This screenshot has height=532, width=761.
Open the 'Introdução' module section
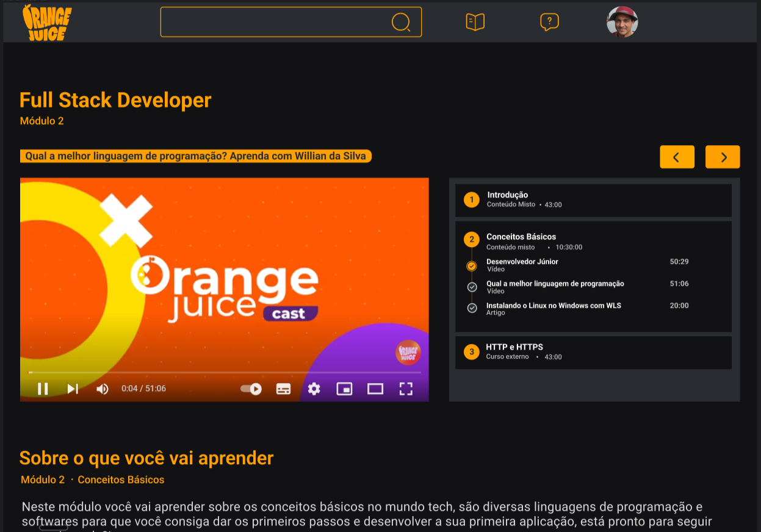593,200
